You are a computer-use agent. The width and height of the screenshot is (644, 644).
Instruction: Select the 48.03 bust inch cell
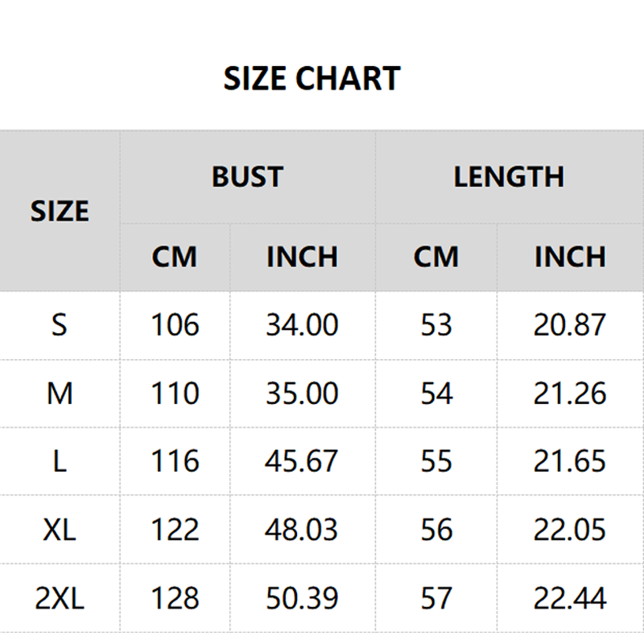(302, 530)
